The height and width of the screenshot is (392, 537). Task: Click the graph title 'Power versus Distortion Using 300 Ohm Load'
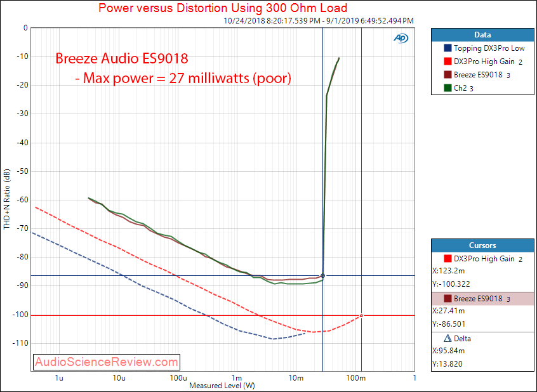[223, 8]
